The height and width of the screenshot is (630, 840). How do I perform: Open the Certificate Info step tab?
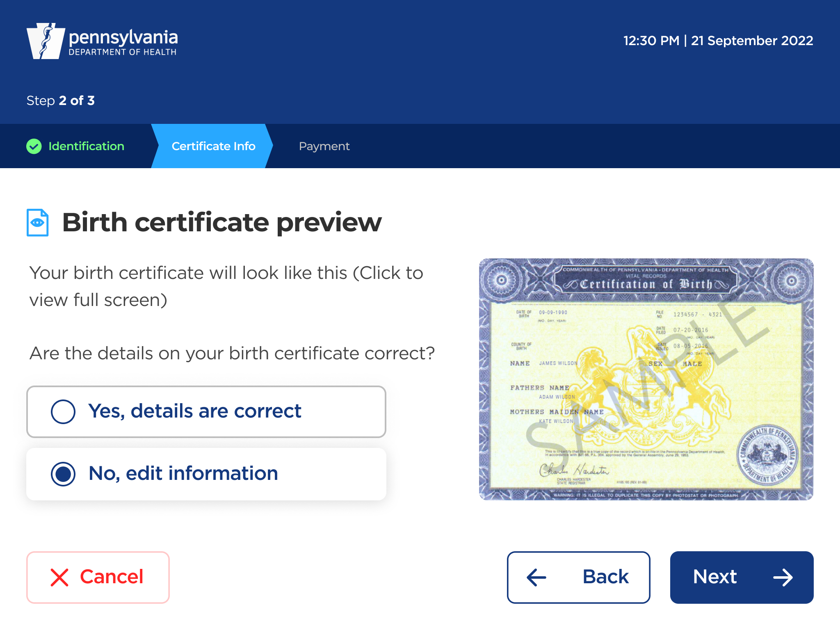click(213, 146)
